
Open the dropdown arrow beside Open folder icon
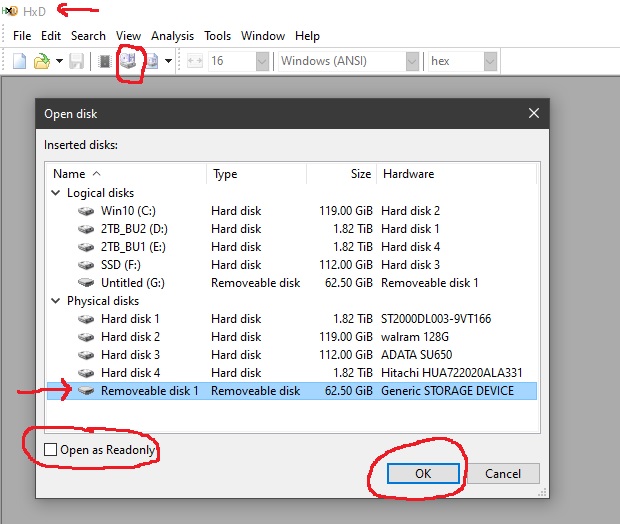(x=59, y=61)
